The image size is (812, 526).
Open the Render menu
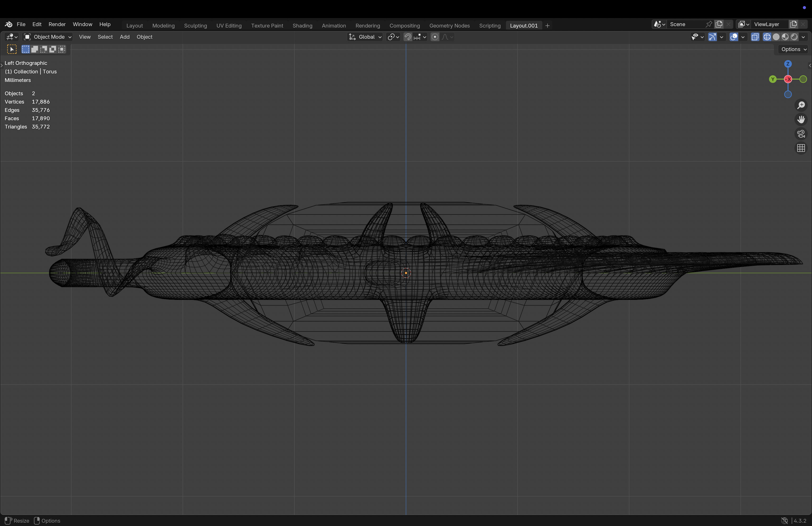click(x=57, y=24)
